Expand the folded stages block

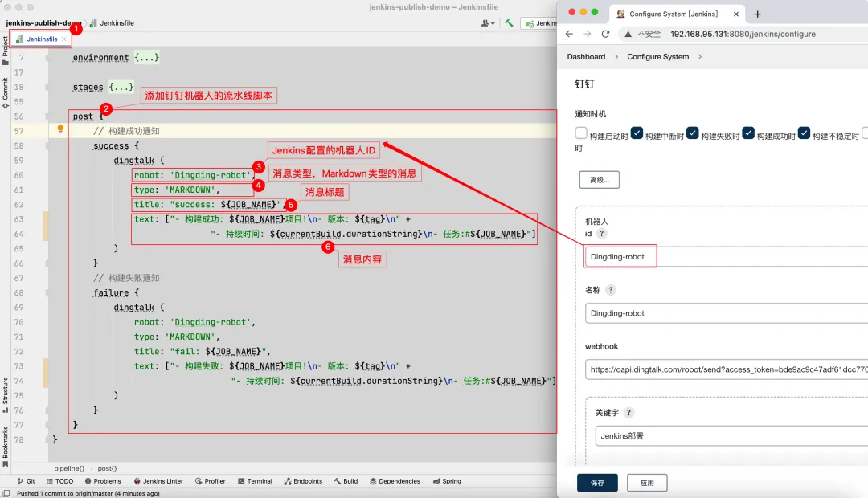(121, 87)
